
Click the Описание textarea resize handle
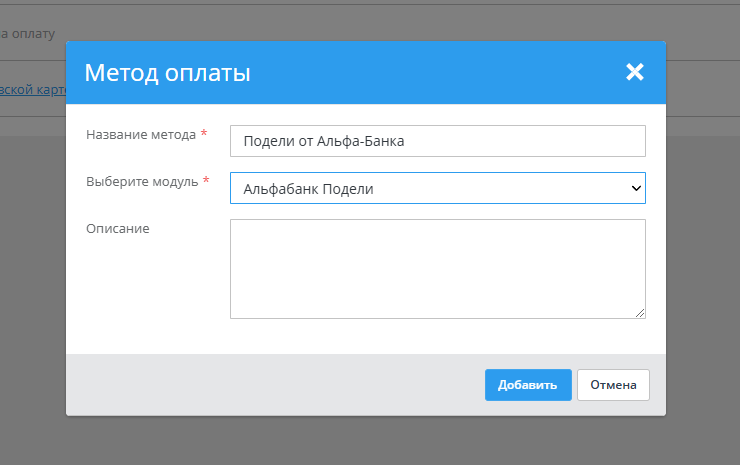coord(640,313)
